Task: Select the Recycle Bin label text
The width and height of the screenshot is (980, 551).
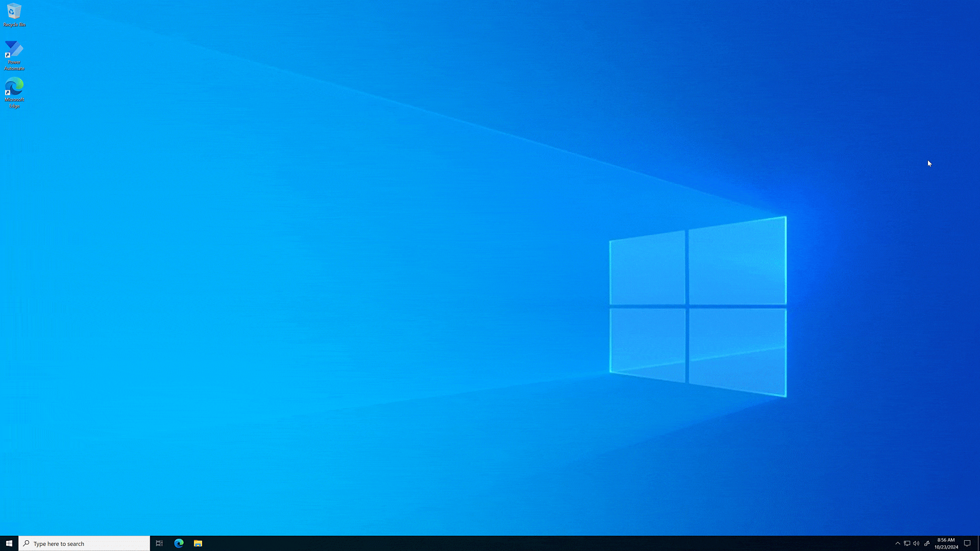Action: point(14,23)
